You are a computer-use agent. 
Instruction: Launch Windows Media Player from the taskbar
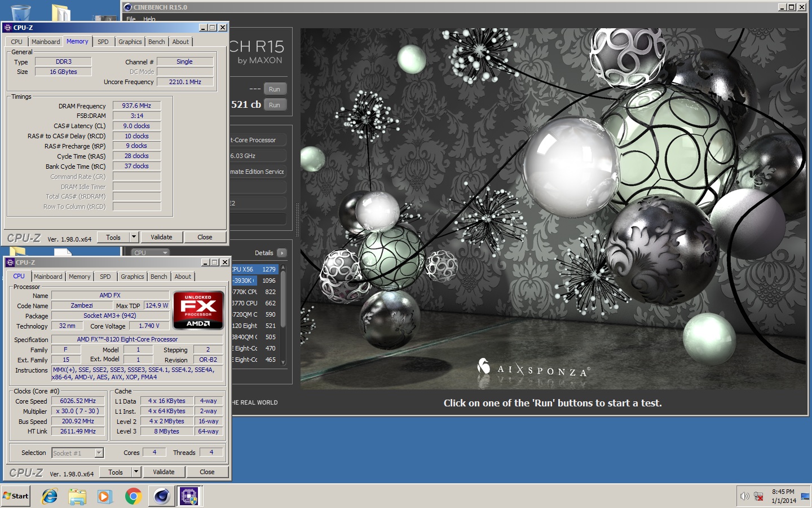point(105,496)
